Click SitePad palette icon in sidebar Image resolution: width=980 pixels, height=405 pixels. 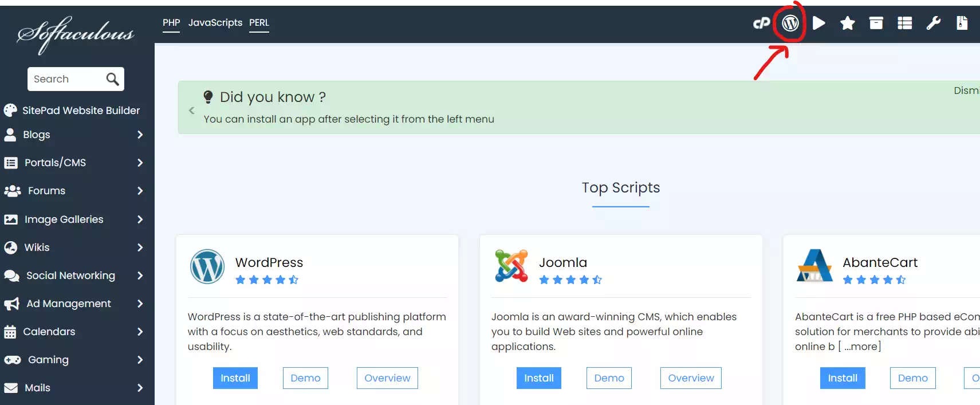click(10, 110)
